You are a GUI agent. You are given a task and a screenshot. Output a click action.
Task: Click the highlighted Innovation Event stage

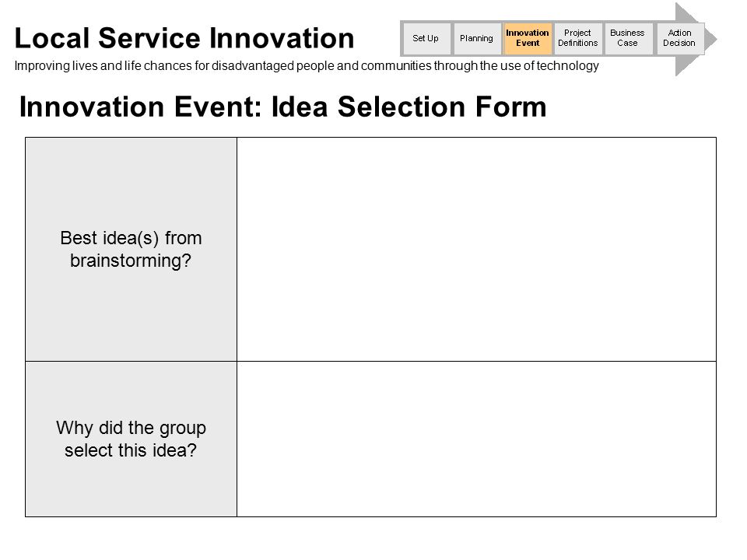pyautogui.click(x=528, y=39)
